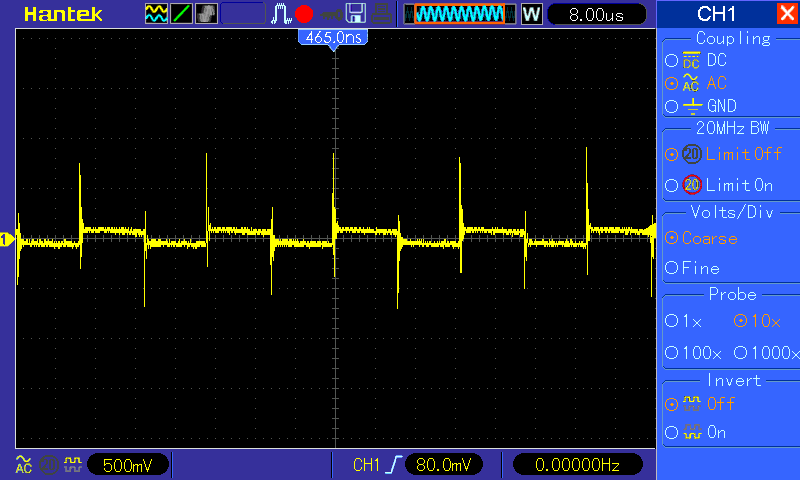Select the 10x probe attenuation
Viewport: 800px width, 480px height.
757,321
